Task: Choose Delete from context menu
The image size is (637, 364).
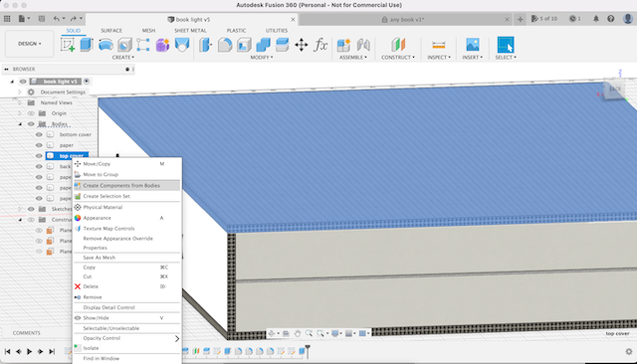Action: coord(126,286)
